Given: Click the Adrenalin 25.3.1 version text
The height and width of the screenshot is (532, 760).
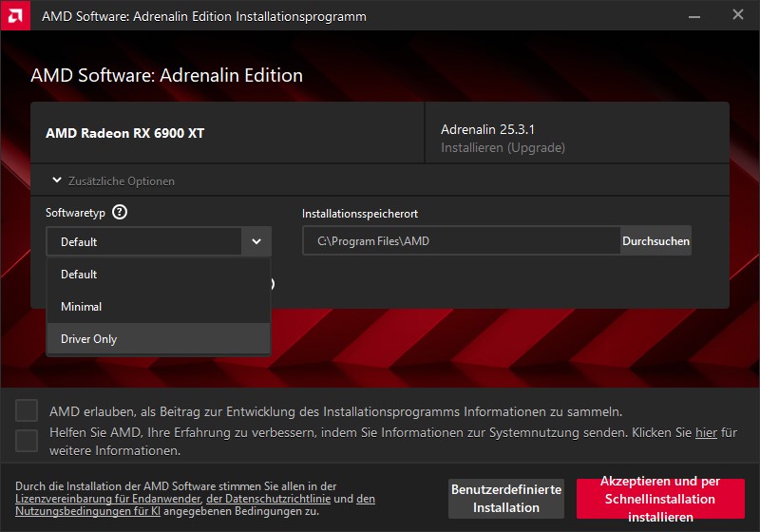Looking at the screenshot, I should coord(487,129).
